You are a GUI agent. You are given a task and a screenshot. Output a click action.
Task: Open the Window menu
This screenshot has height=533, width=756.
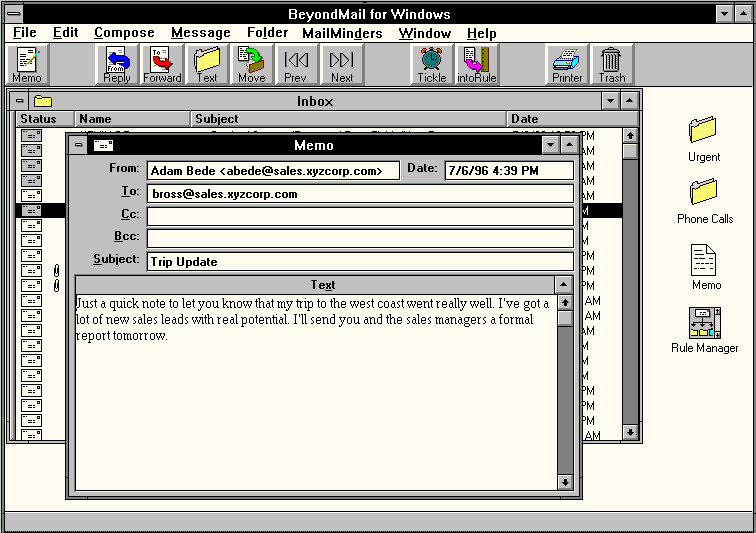pyautogui.click(x=425, y=33)
